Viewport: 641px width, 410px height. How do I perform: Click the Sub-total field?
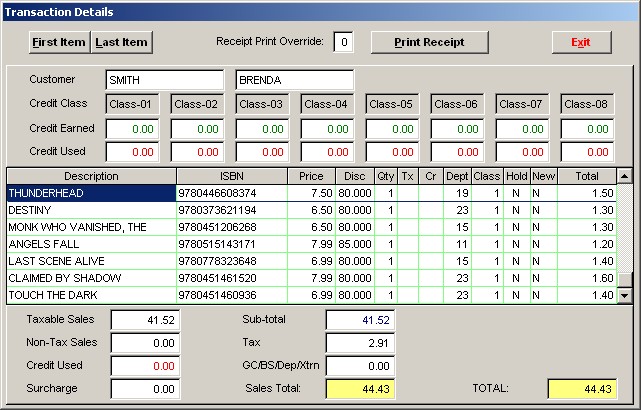tap(360, 320)
